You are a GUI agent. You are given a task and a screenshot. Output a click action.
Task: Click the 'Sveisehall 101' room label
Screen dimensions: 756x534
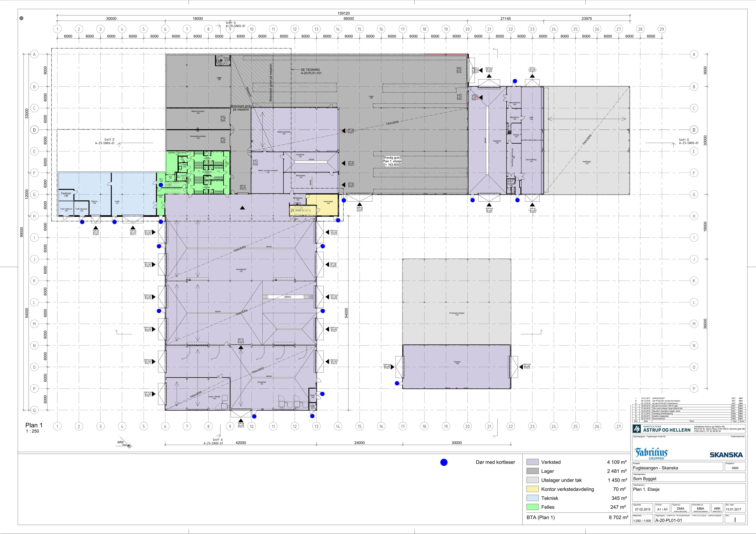click(262, 383)
